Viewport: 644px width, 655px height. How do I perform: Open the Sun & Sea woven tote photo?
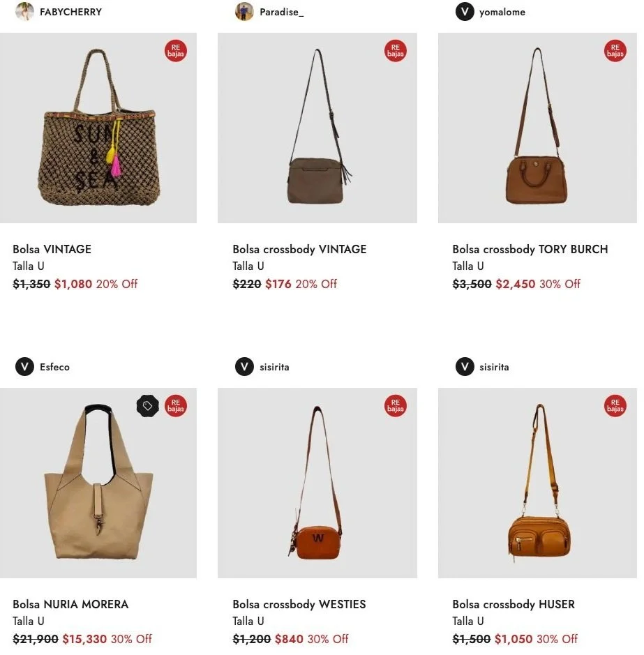pyautogui.click(x=98, y=128)
